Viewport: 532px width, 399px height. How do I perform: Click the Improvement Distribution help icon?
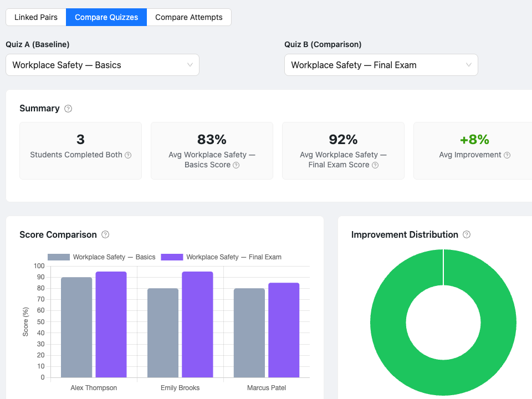(467, 234)
